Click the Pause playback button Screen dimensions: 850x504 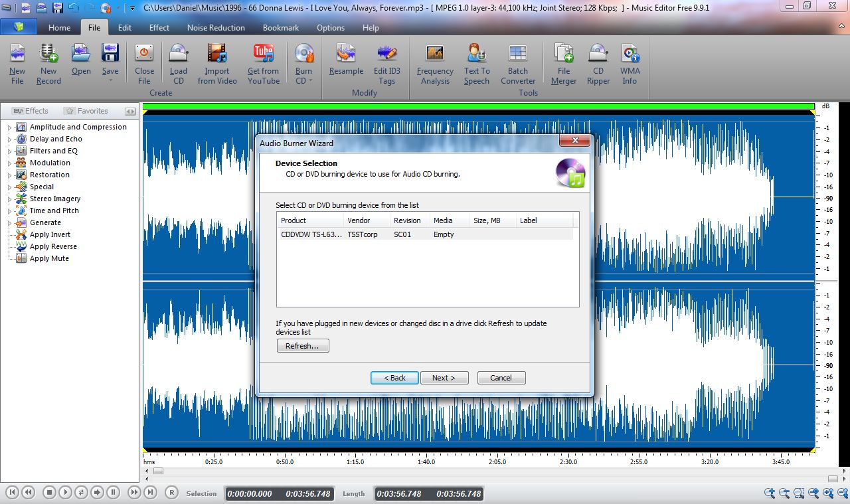[x=114, y=492]
